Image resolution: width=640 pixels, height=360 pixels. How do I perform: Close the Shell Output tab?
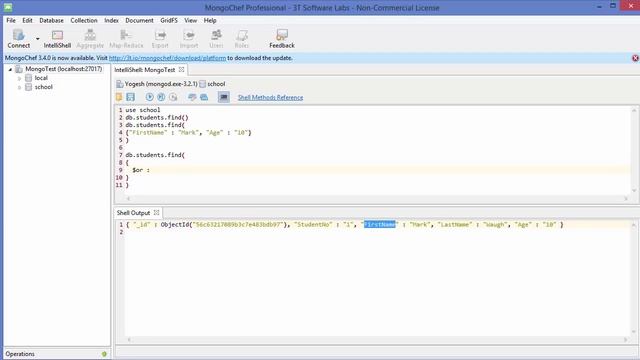tap(156, 213)
